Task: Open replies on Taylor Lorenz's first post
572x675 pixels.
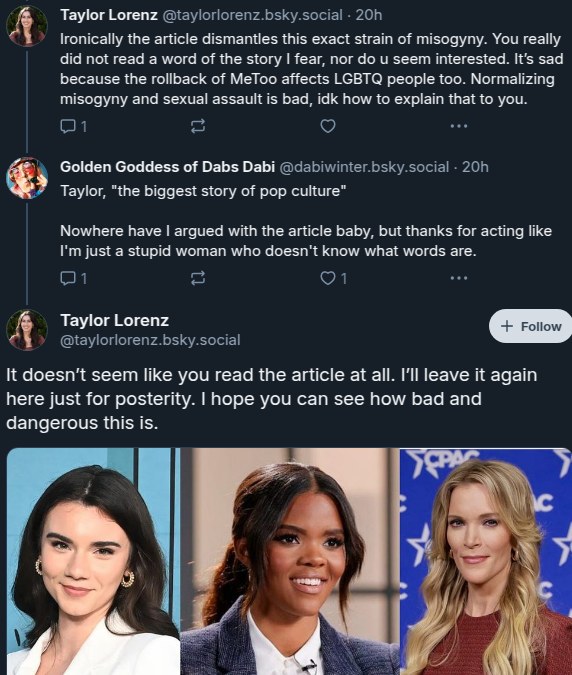Action: (74, 126)
